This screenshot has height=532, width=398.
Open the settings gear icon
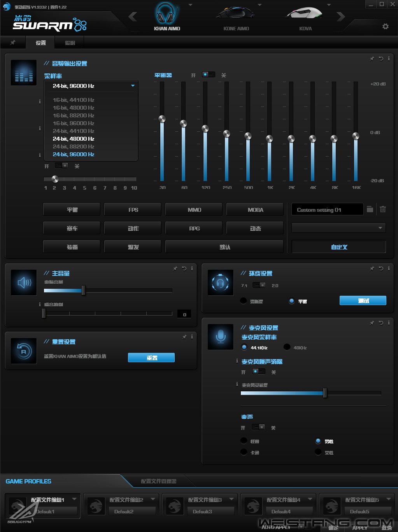coord(385,26)
